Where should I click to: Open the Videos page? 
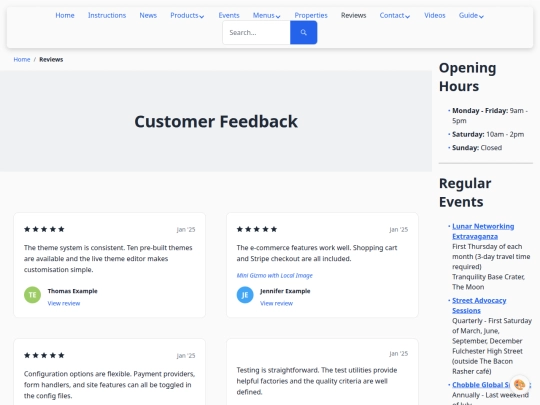(435, 15)
